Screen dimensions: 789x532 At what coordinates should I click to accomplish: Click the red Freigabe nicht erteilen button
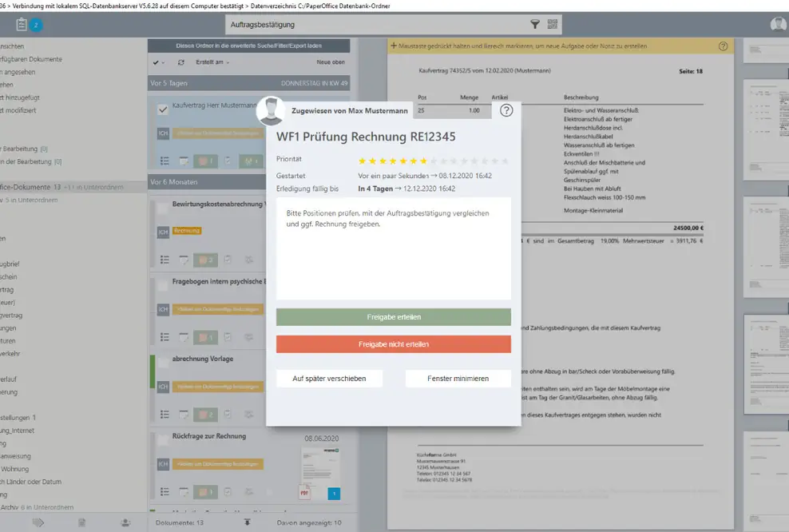click(x=394, y=344)
